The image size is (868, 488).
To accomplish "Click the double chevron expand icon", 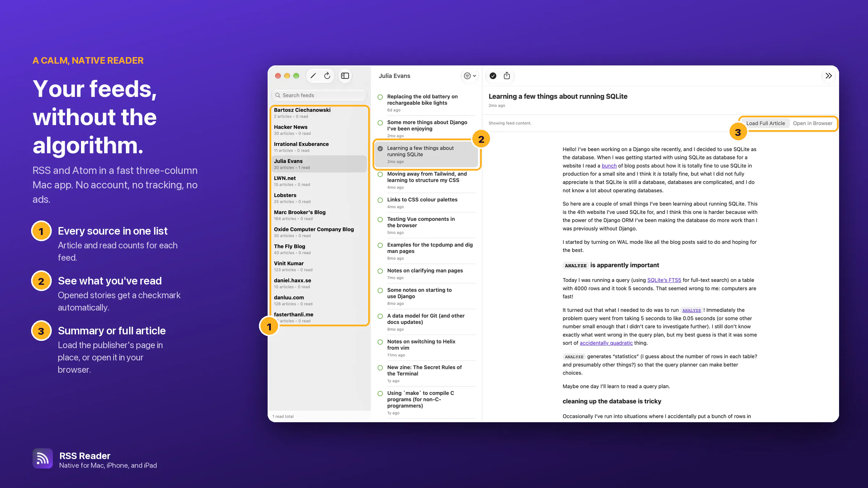I will [829, 76].
